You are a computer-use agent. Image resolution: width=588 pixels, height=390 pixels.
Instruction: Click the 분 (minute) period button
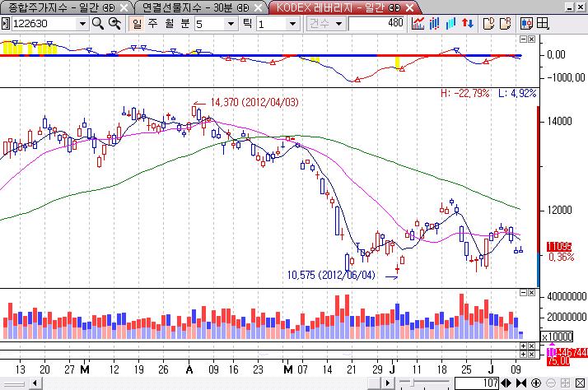(x=185, y=24)
